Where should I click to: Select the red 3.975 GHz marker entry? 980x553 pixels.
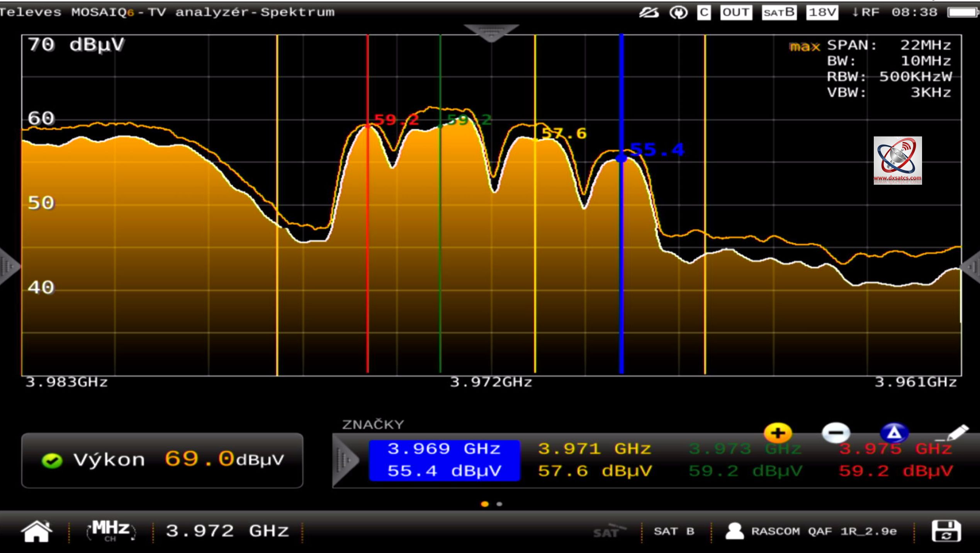895,460
